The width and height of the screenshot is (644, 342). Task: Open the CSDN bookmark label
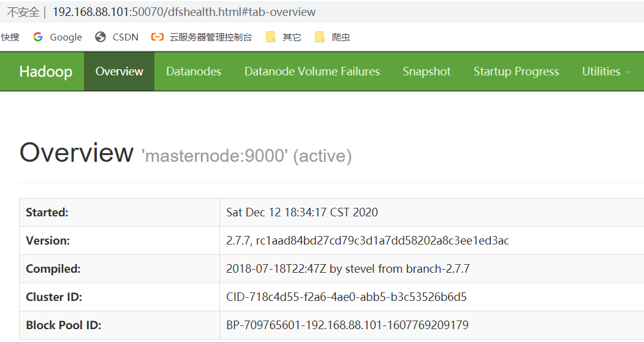point(125,37)
